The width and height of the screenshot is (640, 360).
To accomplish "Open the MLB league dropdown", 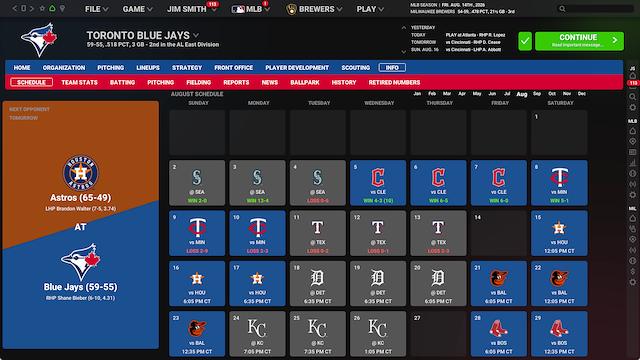I will click(250, 9).
